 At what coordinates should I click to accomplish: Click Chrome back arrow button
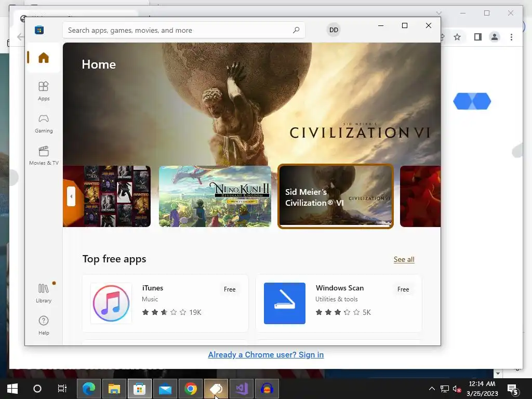coord(20,37)
